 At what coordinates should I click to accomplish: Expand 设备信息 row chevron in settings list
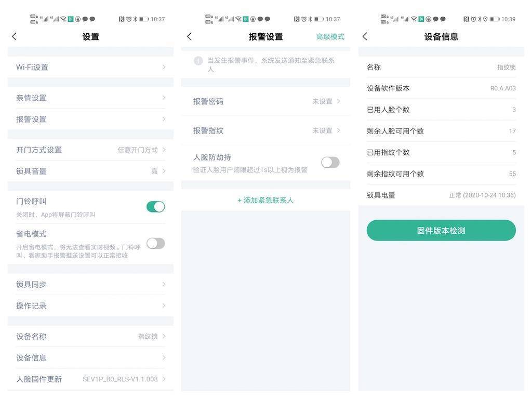tap(164, 357)
